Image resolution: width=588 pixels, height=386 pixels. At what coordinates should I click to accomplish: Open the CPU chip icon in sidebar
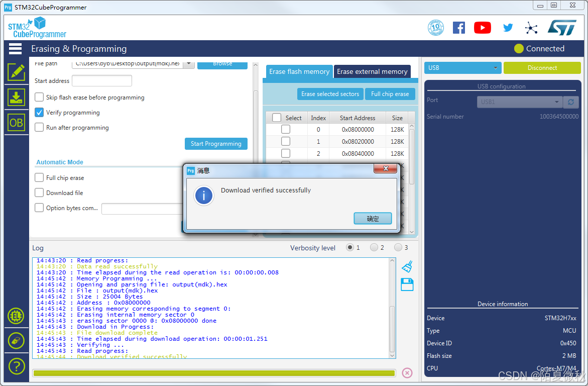(x=16, y=316)
